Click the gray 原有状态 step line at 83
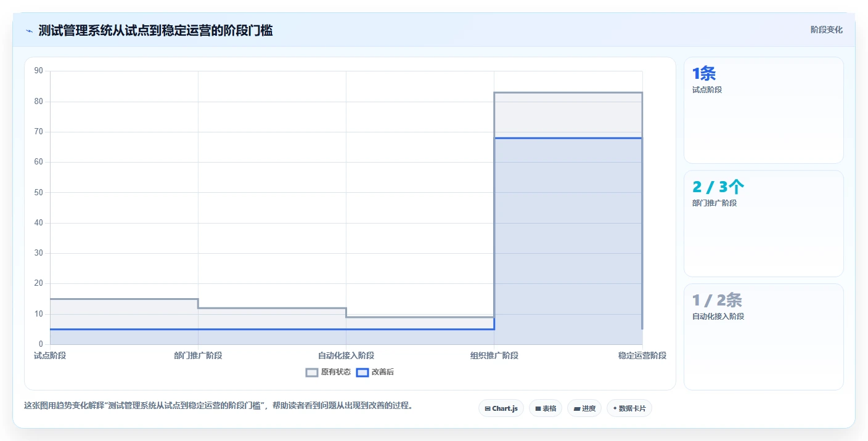This screenshot has height=441, width=868. (568, 92)
